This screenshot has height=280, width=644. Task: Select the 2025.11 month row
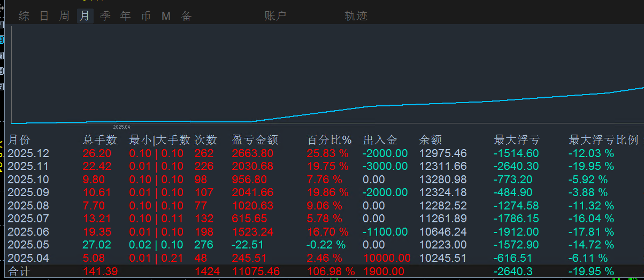pyautogui.click(x=325, y=166)
